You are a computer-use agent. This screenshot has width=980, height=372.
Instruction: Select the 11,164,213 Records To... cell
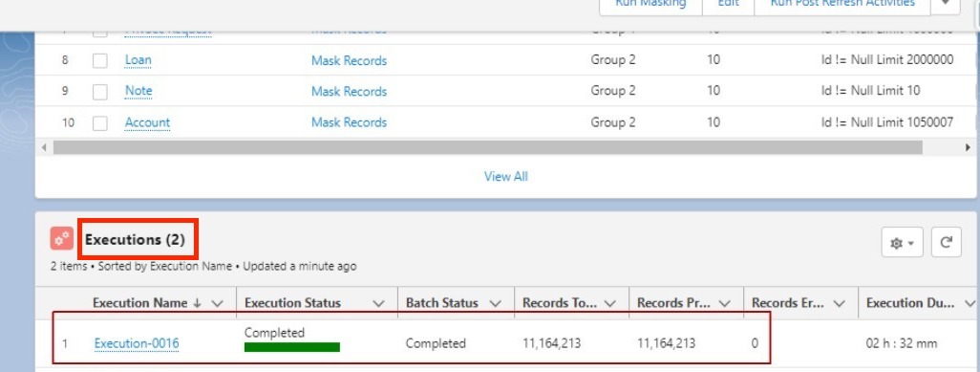pyautogui.click(x=551, y=343)
